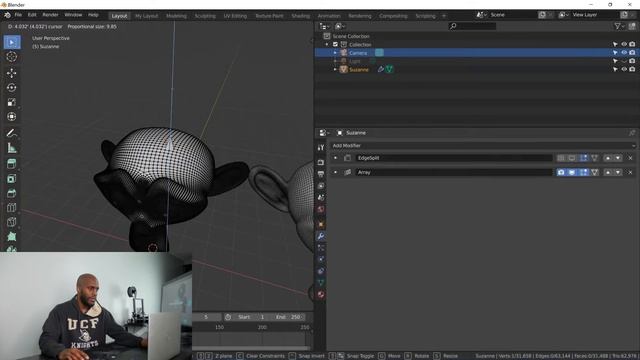Select the Rotate tool
Image resolution: width=640 pixels, height=360 pixels.
(x=12, y=88)
